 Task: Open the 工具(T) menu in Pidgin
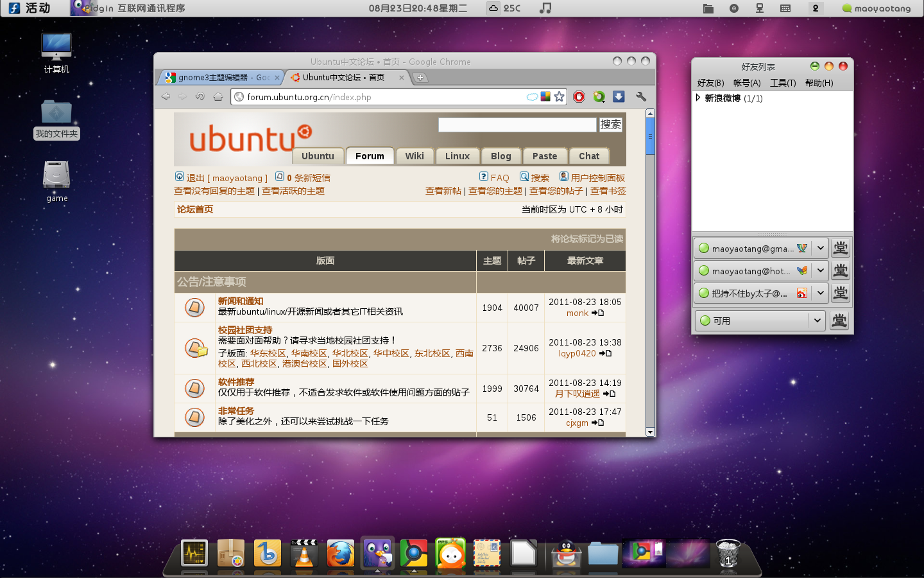(x=783, y=83)
